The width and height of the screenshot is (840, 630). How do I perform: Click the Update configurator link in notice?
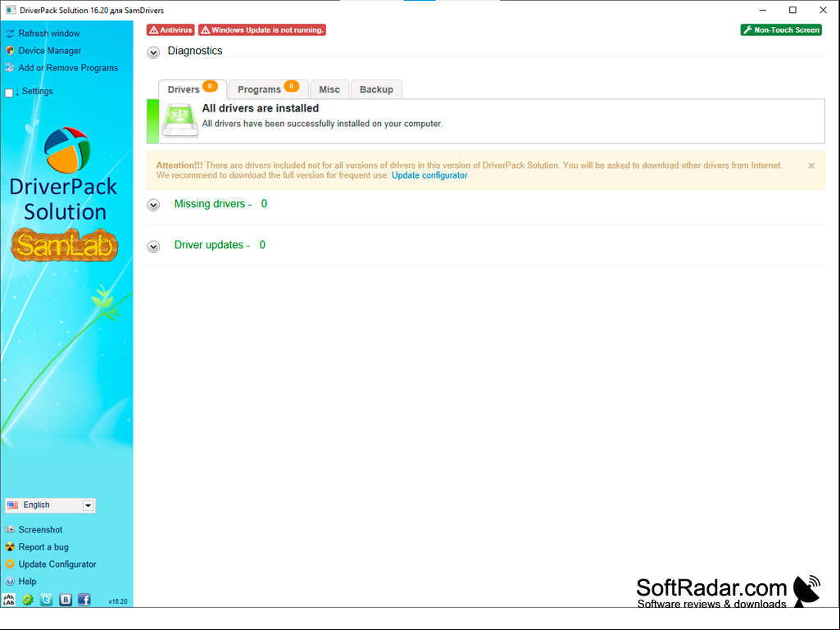tap(429, 175)
